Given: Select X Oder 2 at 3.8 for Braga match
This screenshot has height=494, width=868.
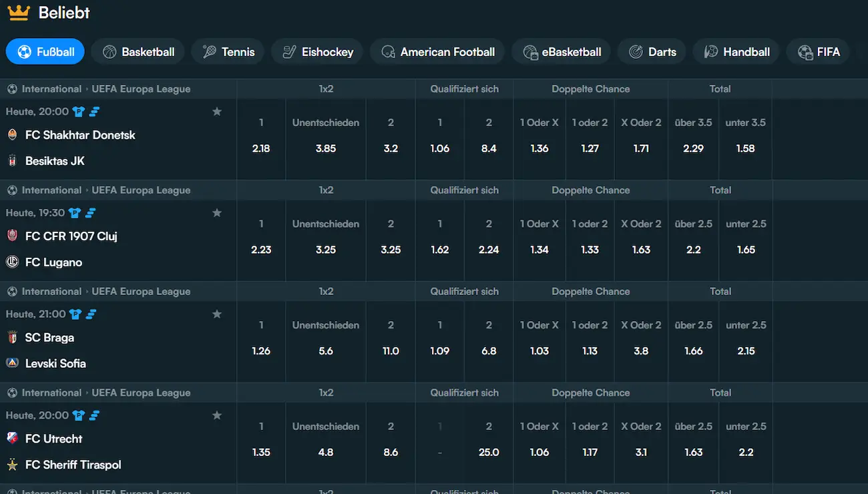Looking at the screenshot, I should point(641,342).
